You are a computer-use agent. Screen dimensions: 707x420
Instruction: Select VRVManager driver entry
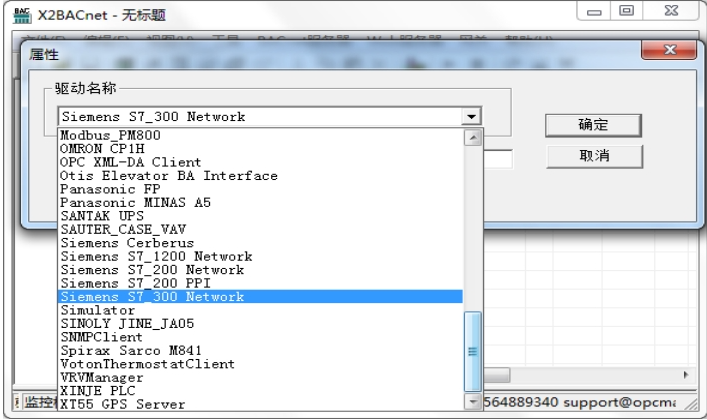261,378
